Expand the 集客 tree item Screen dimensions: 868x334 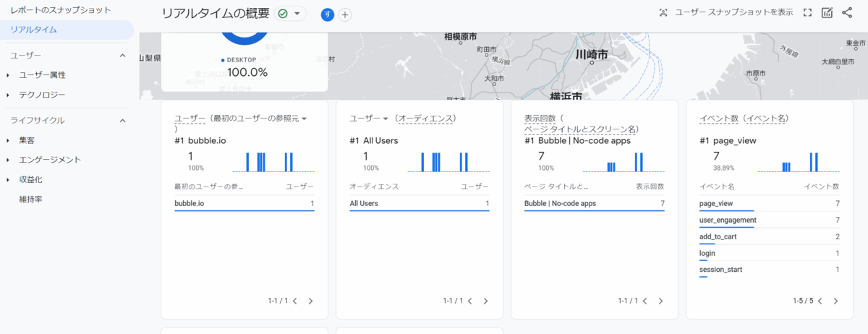pos(8,140)
